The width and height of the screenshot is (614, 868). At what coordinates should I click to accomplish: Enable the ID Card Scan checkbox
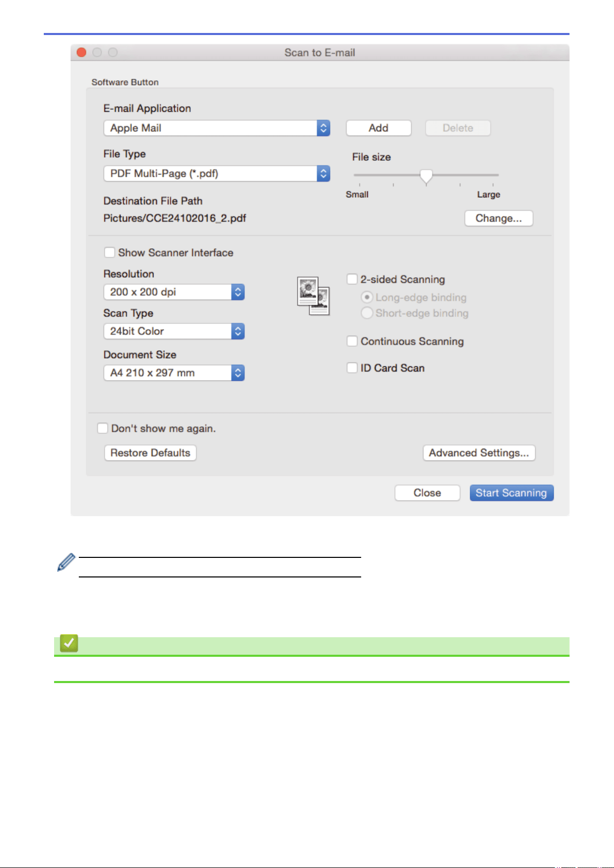tap(352, 368)
